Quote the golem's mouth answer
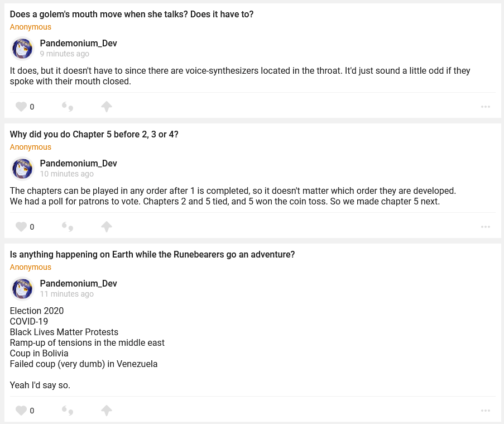Screen dimensions: 504x424 click(68, 107)
